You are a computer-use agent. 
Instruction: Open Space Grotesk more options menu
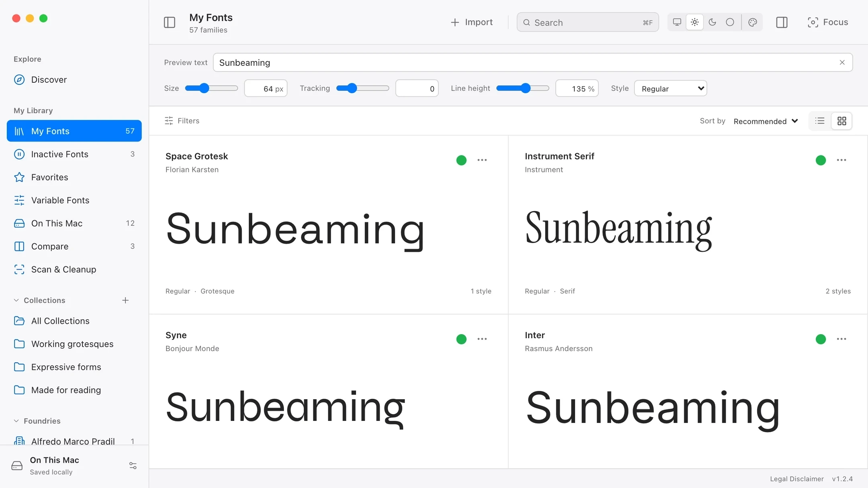coord(482,160)
